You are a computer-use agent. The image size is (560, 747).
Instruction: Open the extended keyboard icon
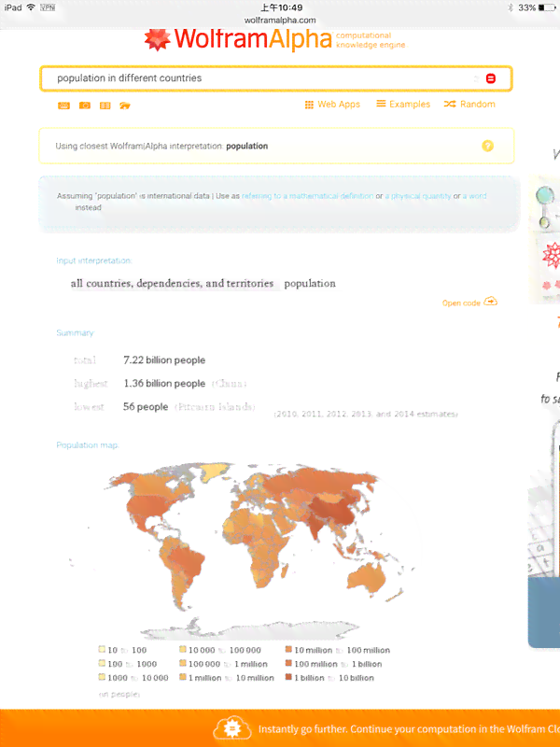coord(63,106)
